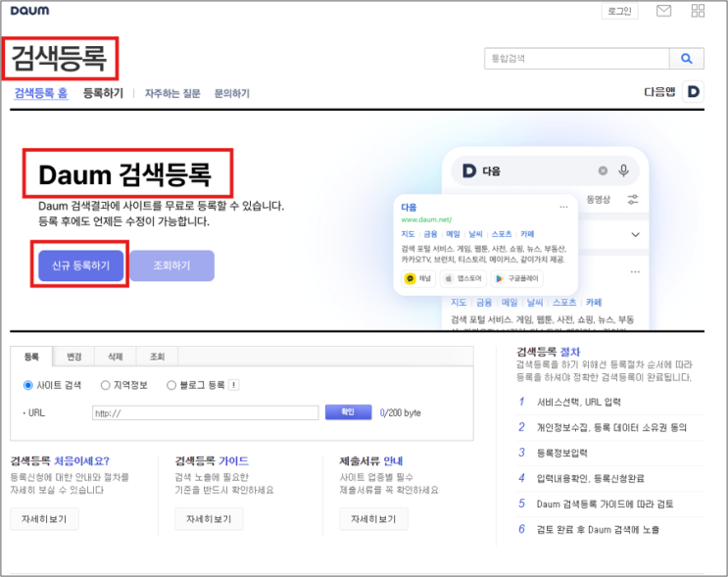Screen dimensions: 728x577
Task: Expand the chevron arrow in mockup panel
Action: pos(635,235)
